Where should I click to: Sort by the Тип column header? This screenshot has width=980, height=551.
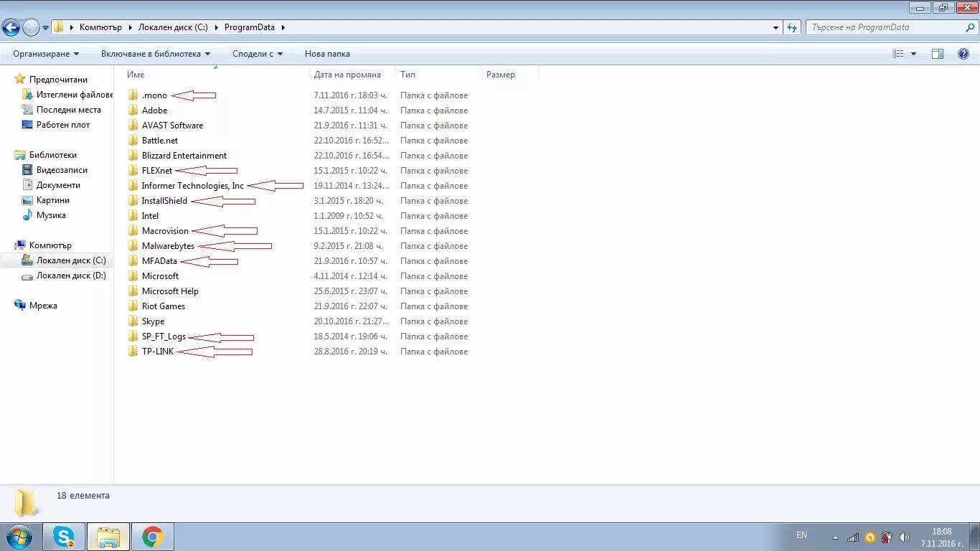(x=438, y=75)
